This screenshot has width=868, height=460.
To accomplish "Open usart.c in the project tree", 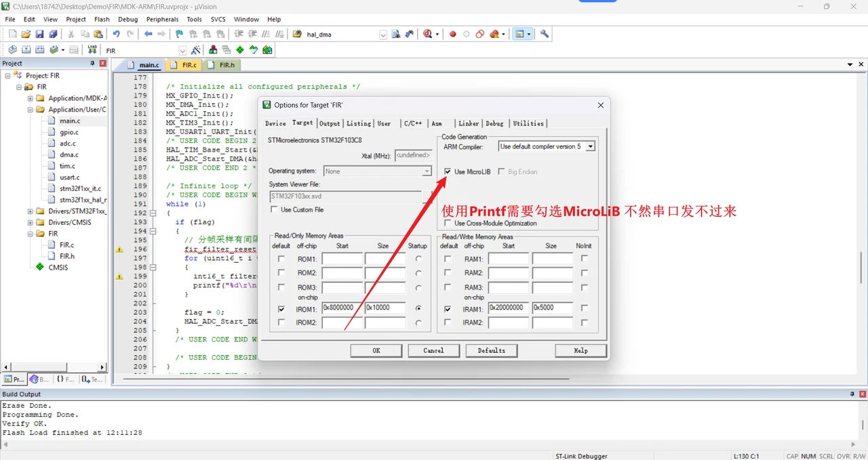I will [70, 177].
